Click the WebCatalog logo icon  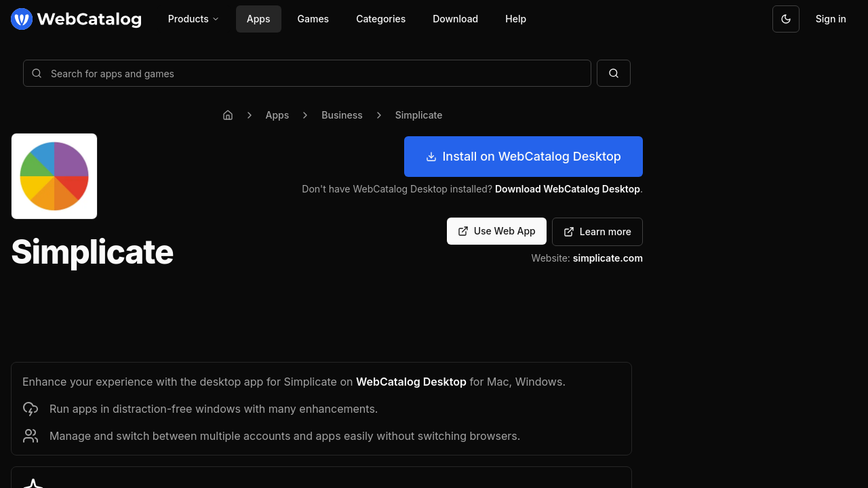(x=22, y=19)
